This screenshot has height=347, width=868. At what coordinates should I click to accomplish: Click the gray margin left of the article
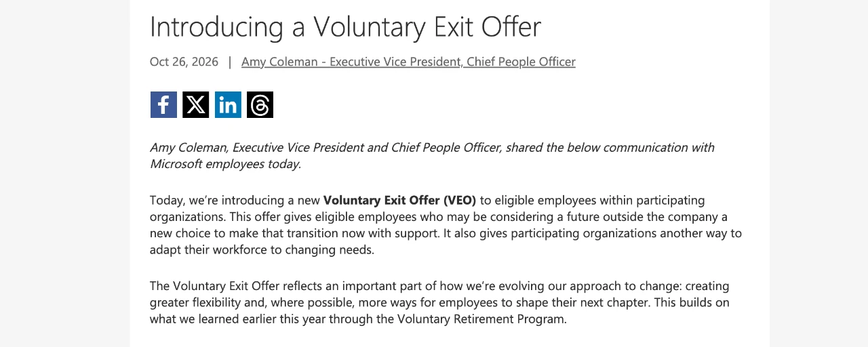64,173
